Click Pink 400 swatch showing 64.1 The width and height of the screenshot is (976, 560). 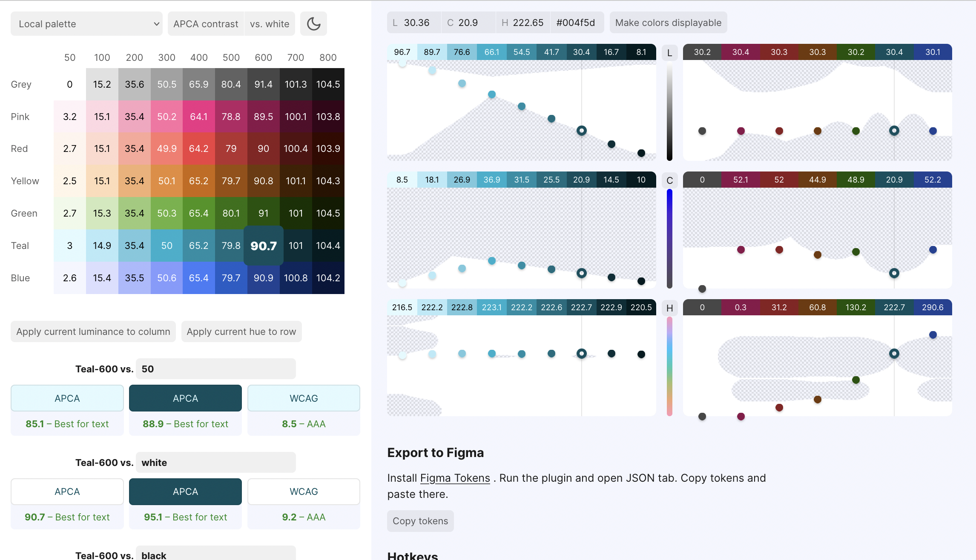pyautogui.click(x=199, y=117)
